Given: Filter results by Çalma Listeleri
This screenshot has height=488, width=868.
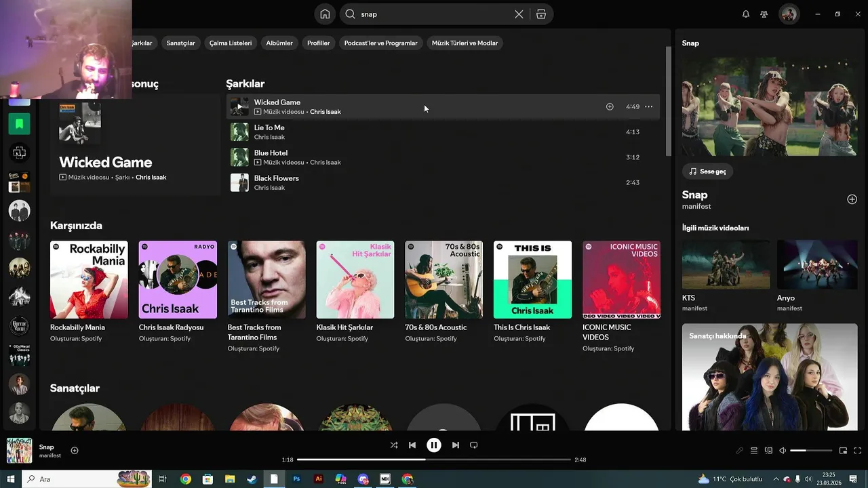Looking at the screenshot, I should [231, 43].
